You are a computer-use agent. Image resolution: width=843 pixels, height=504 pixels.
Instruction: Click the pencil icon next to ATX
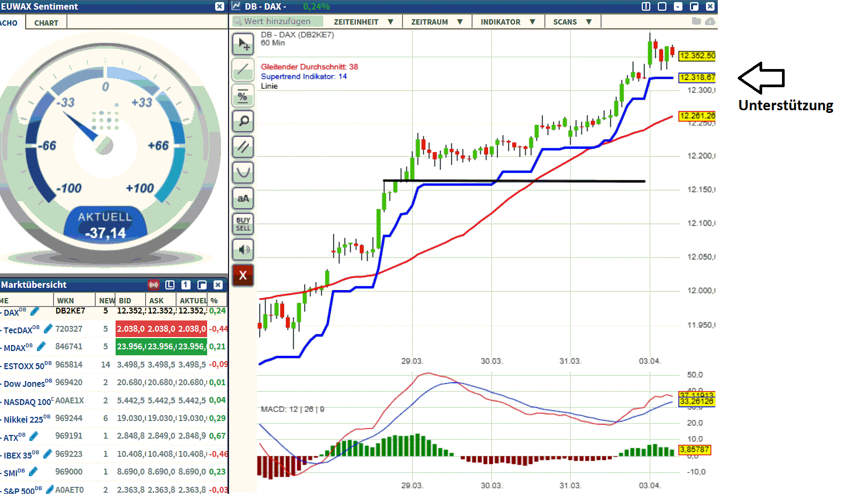click(34, 436)
